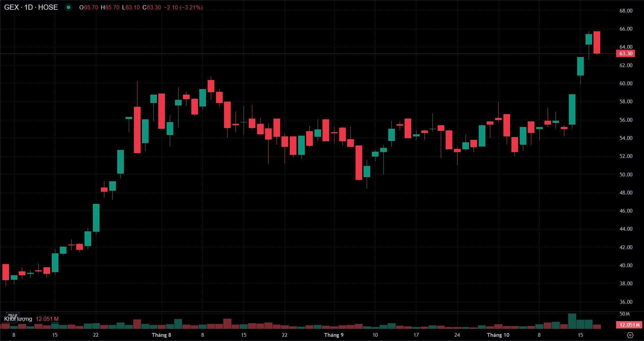This screenshot has width=644, height=341.
Task: Select the last red candle on the chart
Action: click(x=597, y=42)
